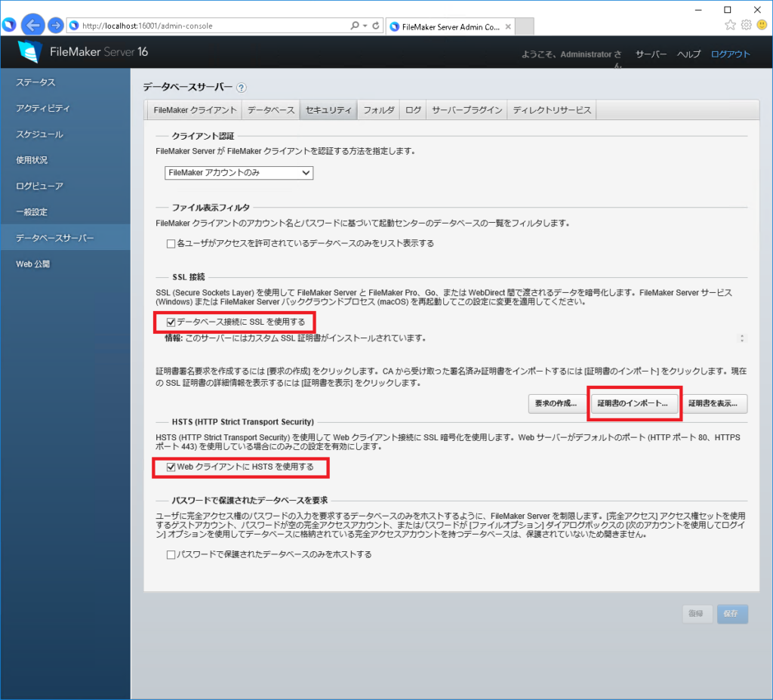773x700 pixels.
Task: Click the favorites star icon
Action: tap(730, 25)
